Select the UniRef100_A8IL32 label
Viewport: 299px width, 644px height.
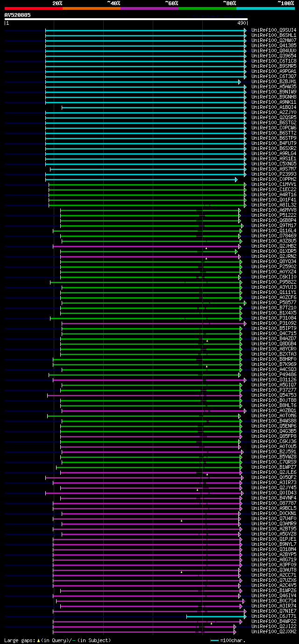[x=274, y=205]
